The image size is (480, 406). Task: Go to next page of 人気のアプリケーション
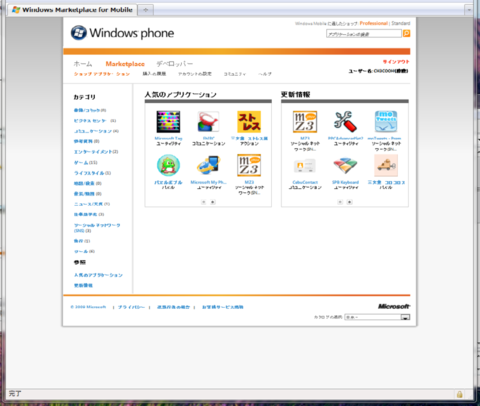point(213,202)
